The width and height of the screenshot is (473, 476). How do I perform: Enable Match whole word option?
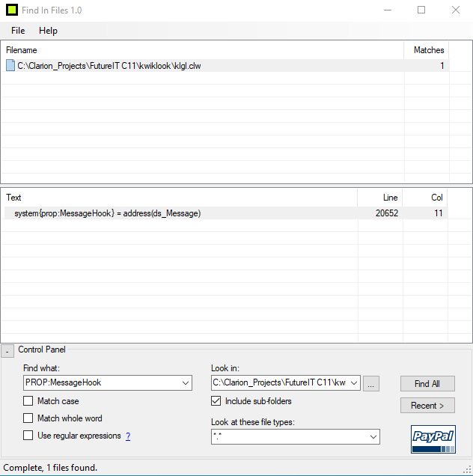[x=28, y=418]
